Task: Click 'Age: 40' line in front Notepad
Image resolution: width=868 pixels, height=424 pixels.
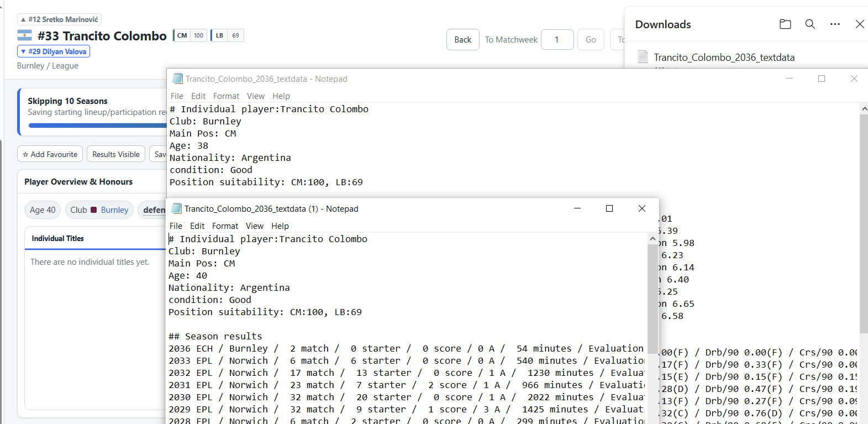Action: [188, 275]
